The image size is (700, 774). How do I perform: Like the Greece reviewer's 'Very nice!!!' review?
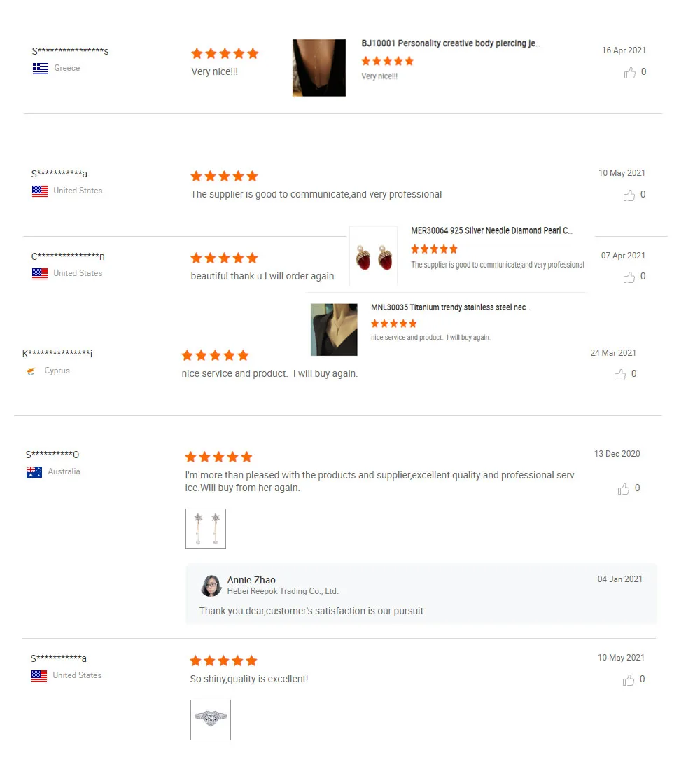pos(629,73)
